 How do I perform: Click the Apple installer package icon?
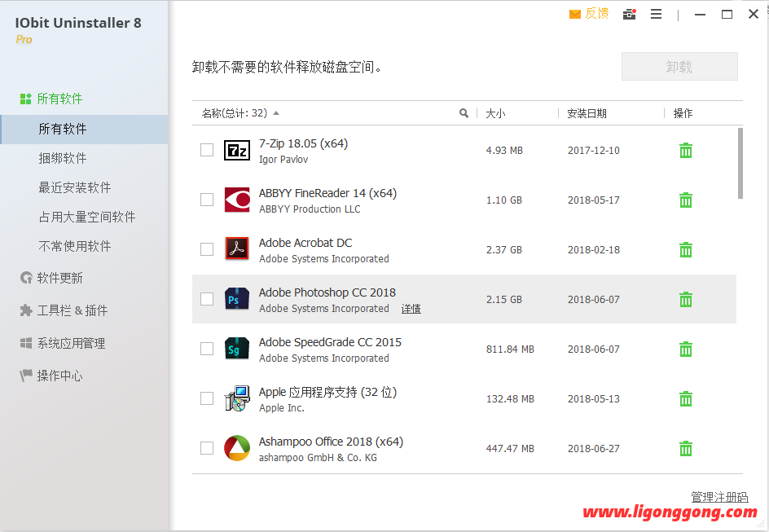click(x=237, y=398)
